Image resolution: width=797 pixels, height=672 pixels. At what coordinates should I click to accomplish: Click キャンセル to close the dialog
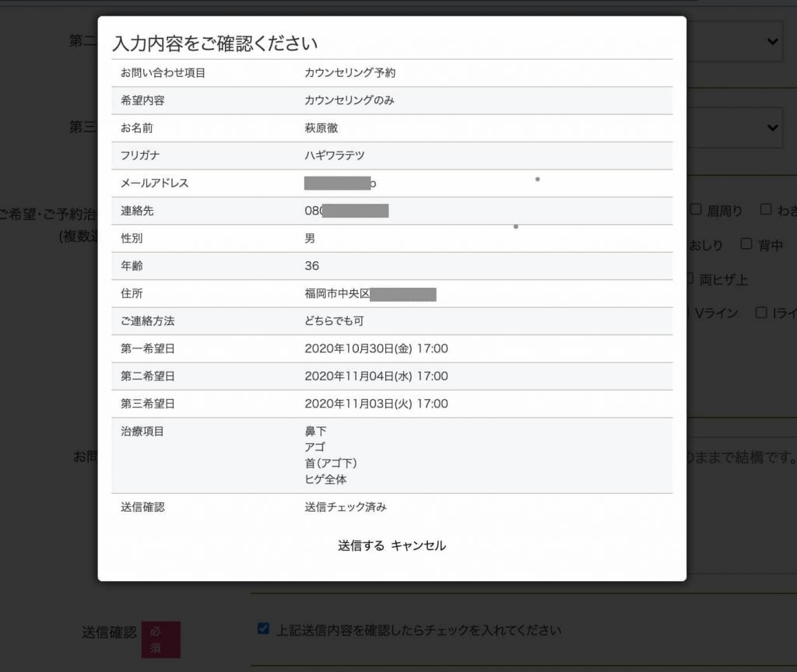(418, 546)
